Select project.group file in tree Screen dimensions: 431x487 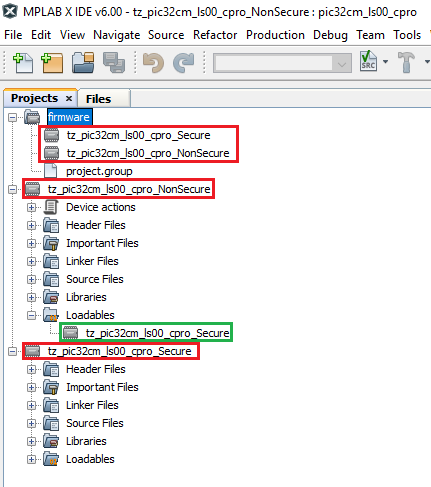(99, 171)
